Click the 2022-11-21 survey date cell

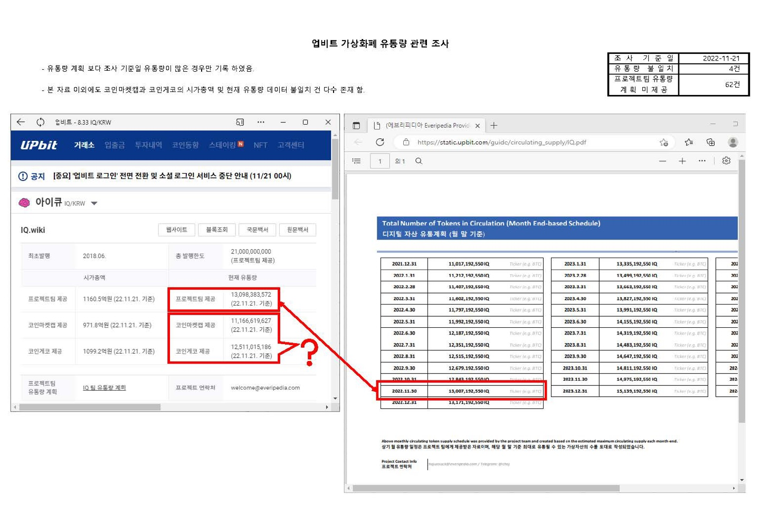714,58
